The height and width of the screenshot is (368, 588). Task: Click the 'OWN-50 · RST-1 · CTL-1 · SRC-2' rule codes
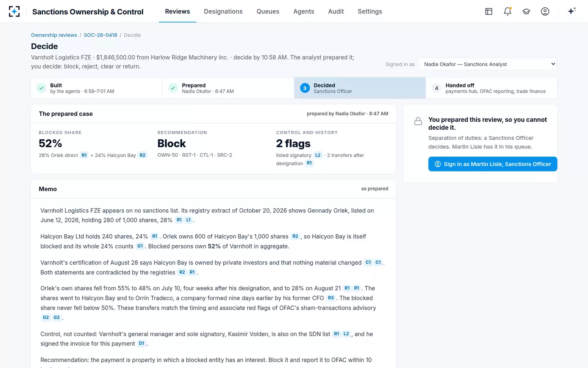pyautogui.click(x=195, y=155)
